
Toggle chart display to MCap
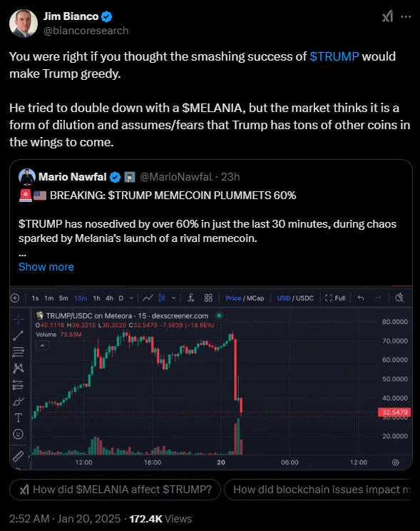(x=255, y=298)
